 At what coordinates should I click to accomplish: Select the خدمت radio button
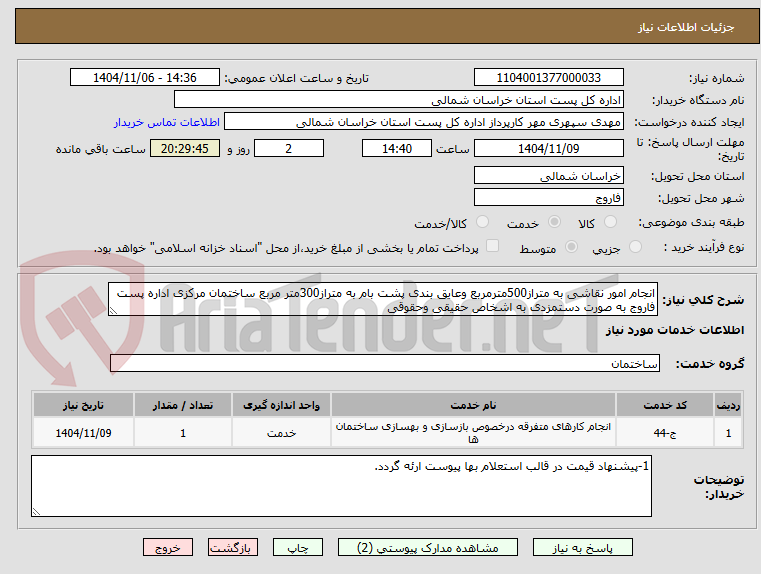pos(554,222)
